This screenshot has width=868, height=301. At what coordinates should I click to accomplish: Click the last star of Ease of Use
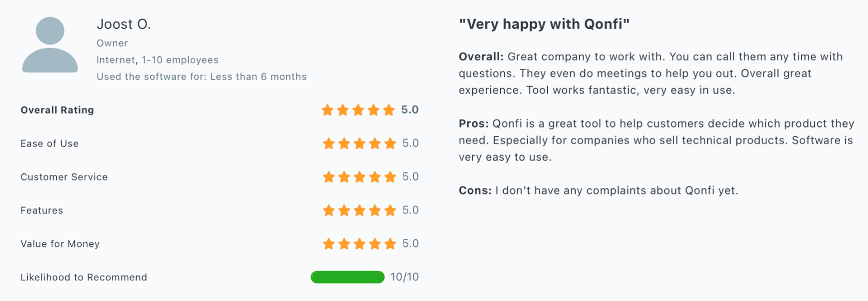click(390, 144)
